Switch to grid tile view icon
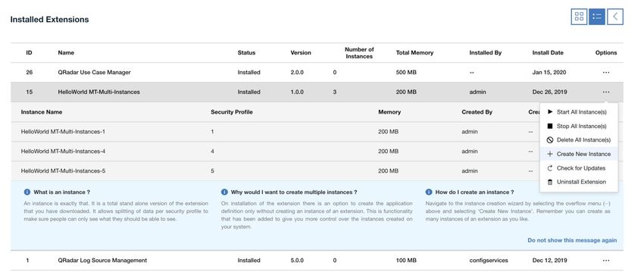The width and height of the screenshot is (644, 275). coord(579,17)
